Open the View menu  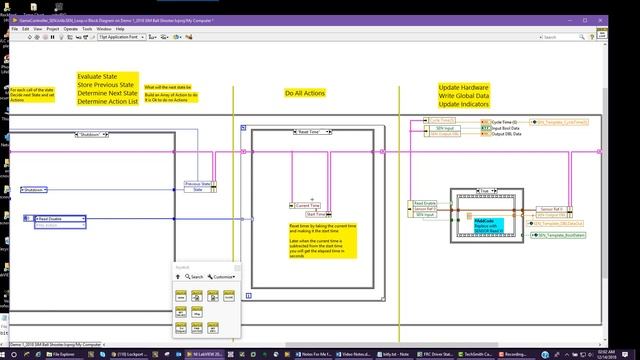[38, 29]
